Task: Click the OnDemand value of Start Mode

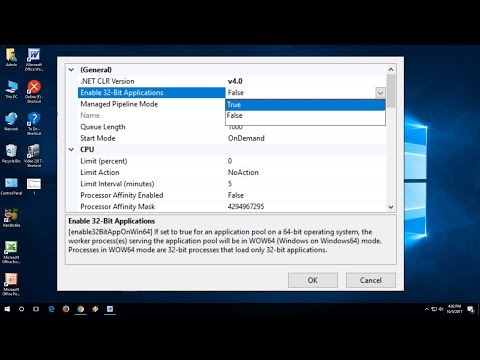Action: click(246, 138)
